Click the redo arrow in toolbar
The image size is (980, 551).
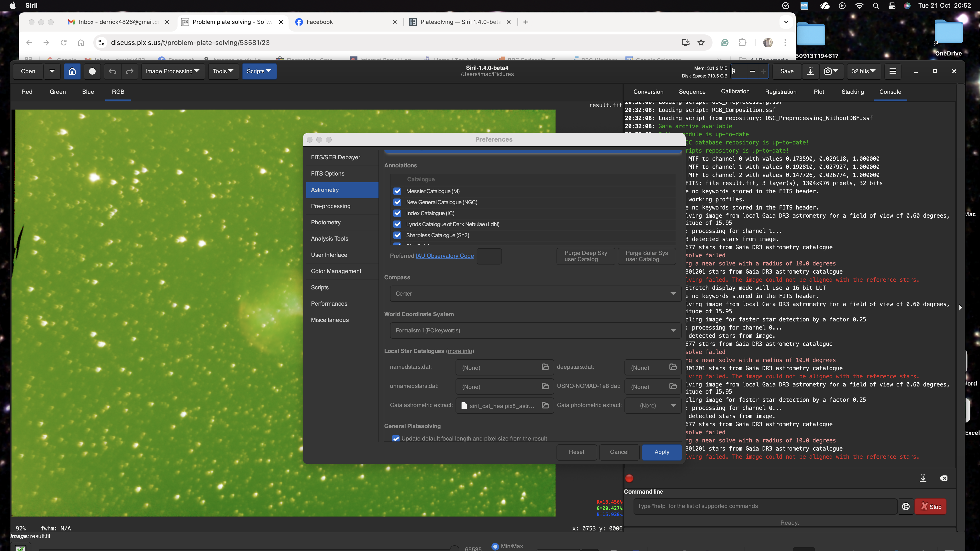pyautogui.click(x=130, y=71)
